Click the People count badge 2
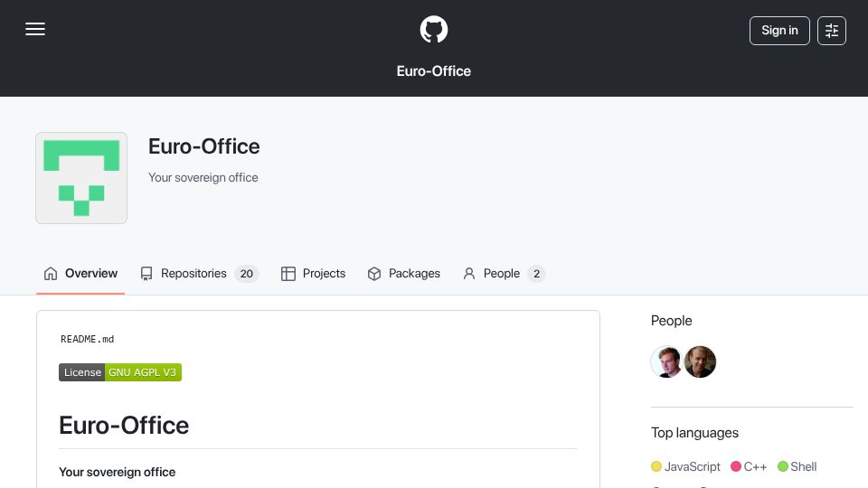The image size is (868, 488). tap(536, 273)
